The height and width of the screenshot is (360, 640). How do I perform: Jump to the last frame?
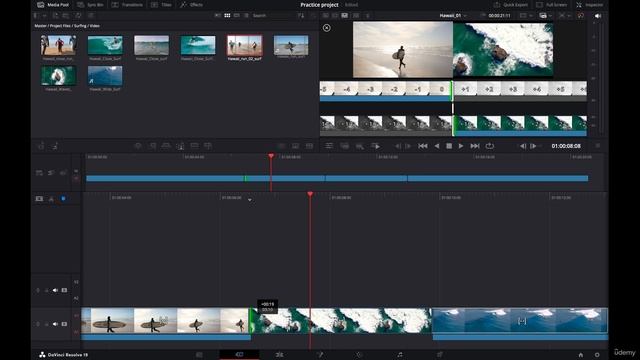475,146
